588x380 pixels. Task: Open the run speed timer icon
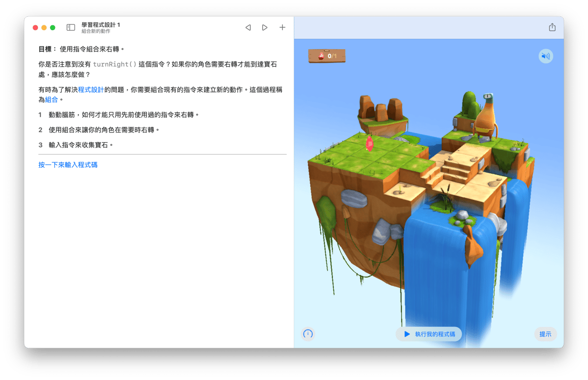point(308,334)
